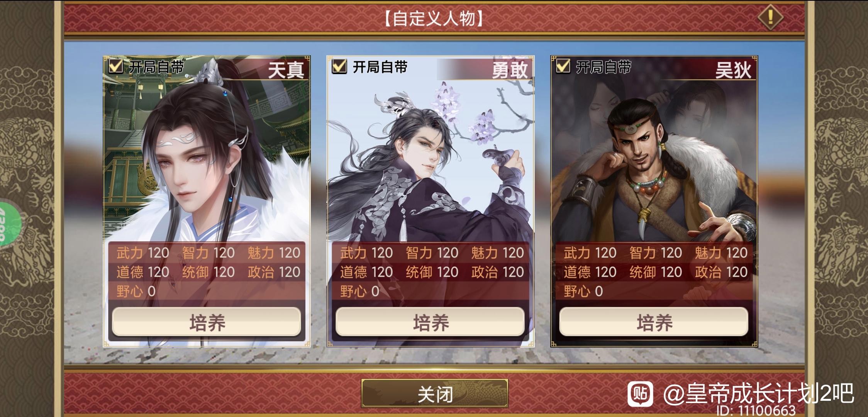Click the exclamation info diamond icon
This screenshot has height=417, width=868.
[770, 17]
